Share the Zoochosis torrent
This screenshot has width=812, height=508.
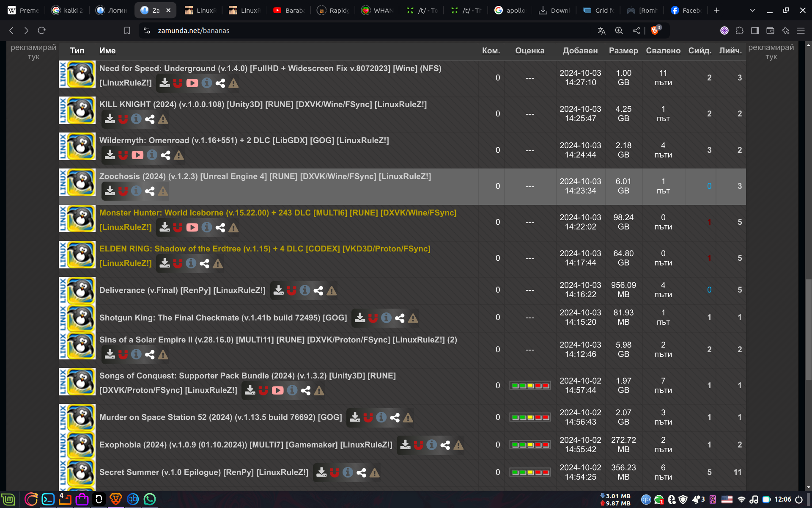pos(150,191)
